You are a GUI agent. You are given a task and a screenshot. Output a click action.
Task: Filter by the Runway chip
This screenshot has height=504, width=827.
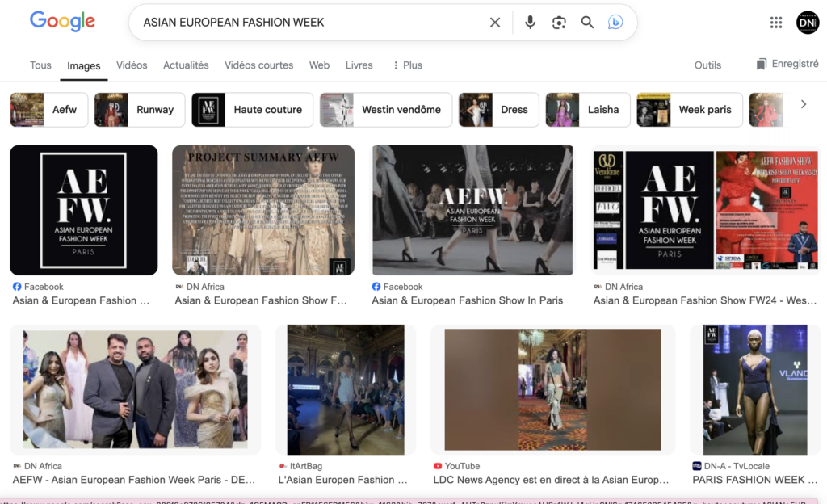(140, 110)
